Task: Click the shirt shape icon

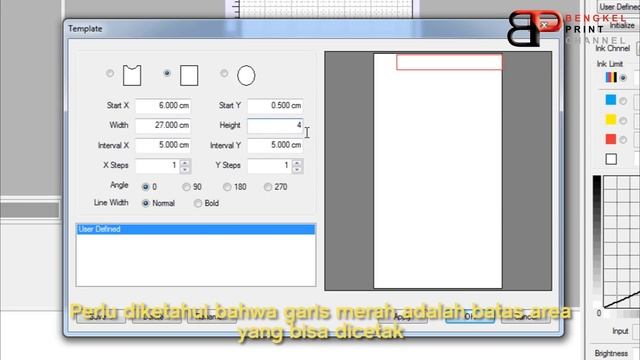Action: pyautogui.click(x=132, y=76)
